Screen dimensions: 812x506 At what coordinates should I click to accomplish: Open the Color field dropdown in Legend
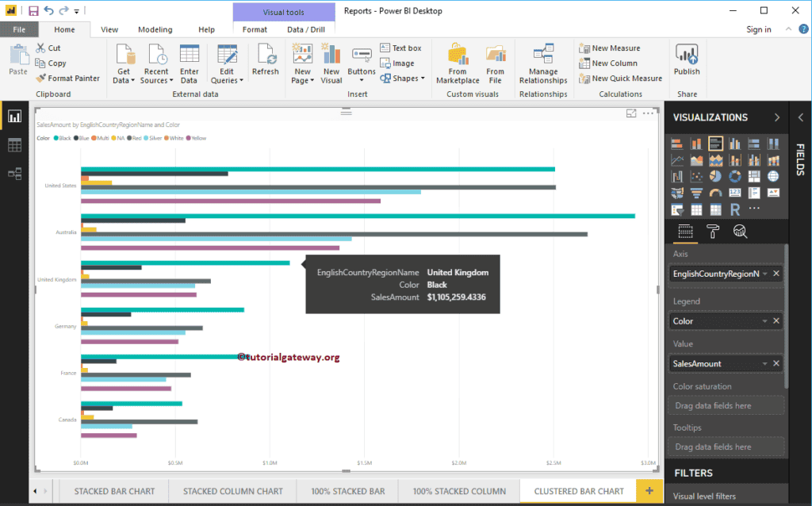(765, 321)
